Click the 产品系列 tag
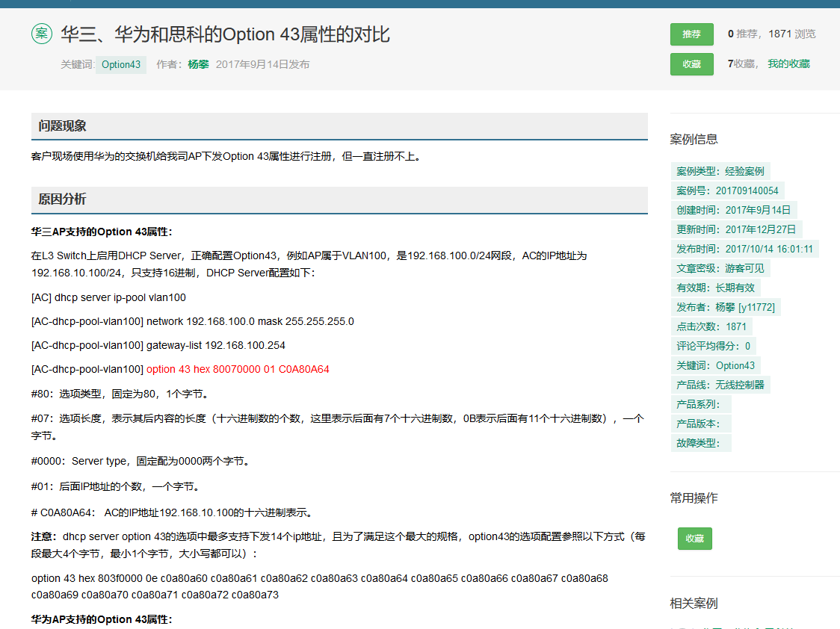The image size is (840, 629). [x=701, y=404]
